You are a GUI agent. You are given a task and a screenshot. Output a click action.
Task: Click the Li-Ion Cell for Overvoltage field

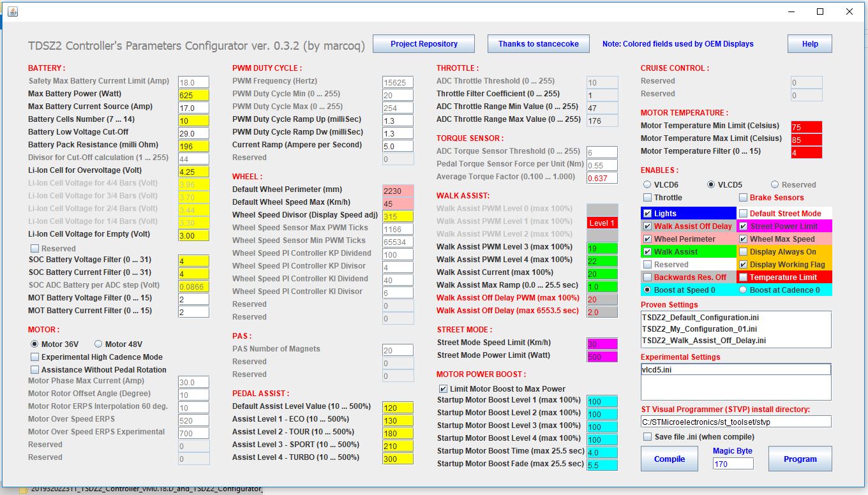point(194,172)
